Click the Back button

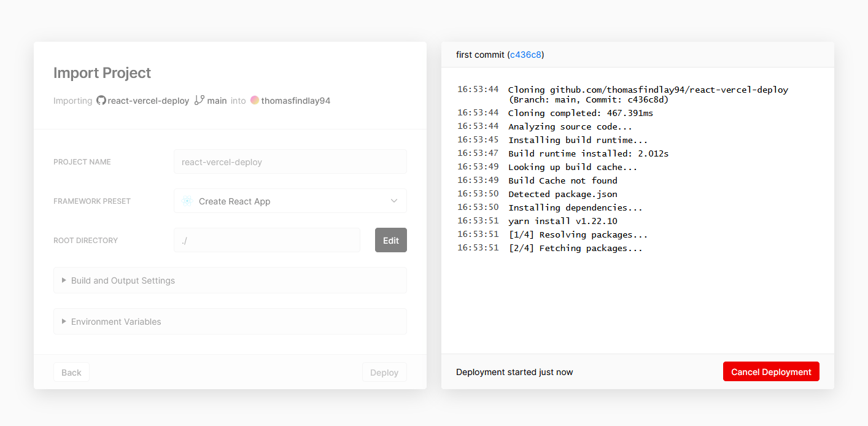tap(71, 372)
